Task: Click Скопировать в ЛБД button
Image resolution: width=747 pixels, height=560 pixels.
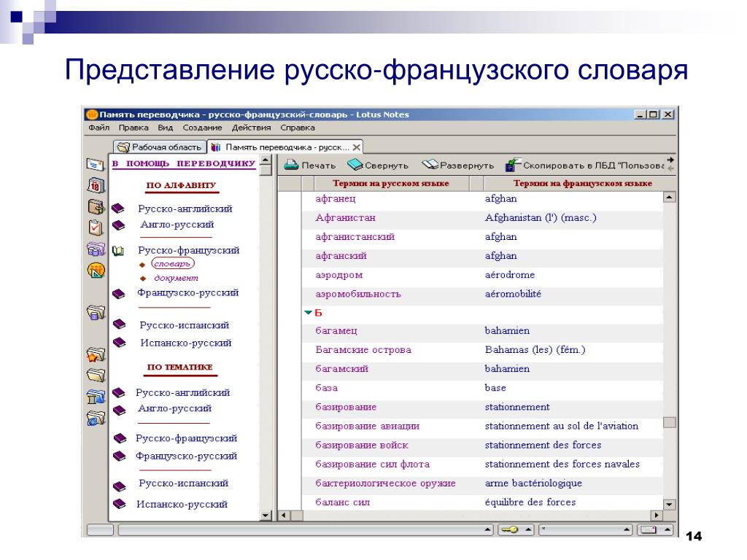Action: coord(585,166)
